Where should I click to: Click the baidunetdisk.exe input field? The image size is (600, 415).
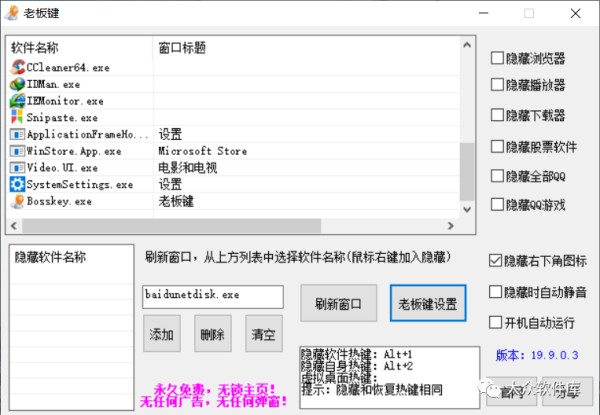213,296
